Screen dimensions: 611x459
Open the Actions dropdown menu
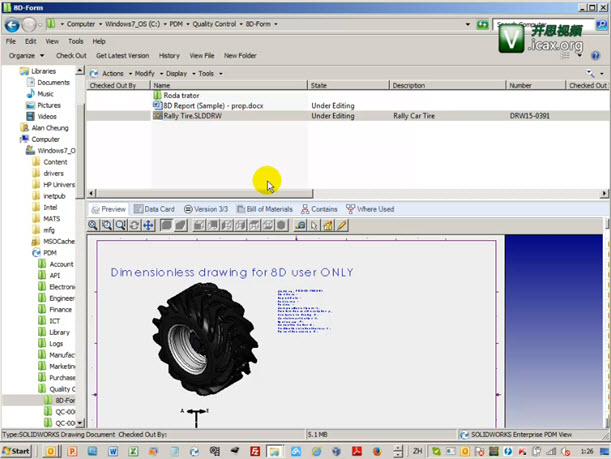tap(112, 73)
